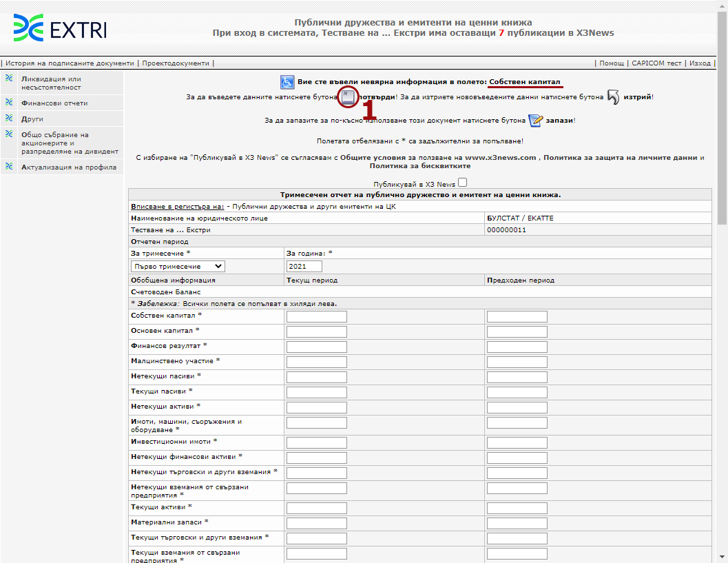Click the icon beside Ликвидация или несъстоятелност
This screenshot has height=563, width=728.
click(9, 78)
